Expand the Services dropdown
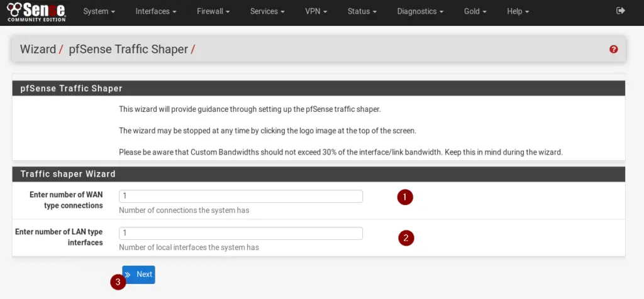Screen dimensions: 644x299 coord(267,11)
